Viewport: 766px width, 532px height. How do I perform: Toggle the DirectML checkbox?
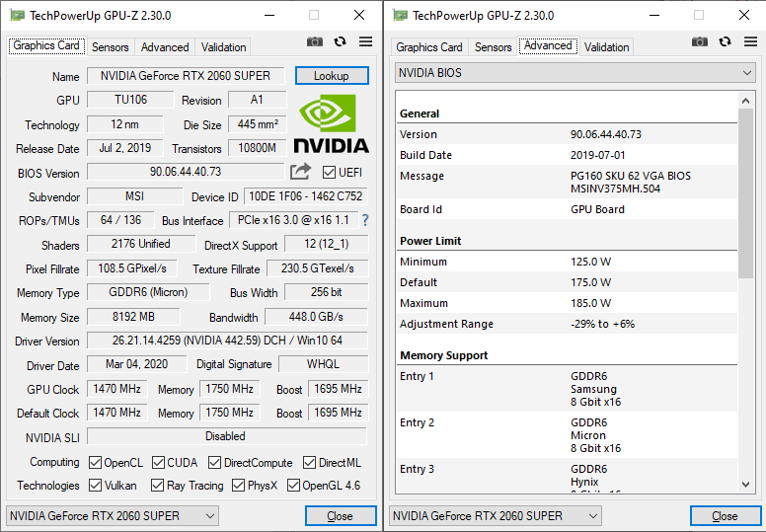309,462
